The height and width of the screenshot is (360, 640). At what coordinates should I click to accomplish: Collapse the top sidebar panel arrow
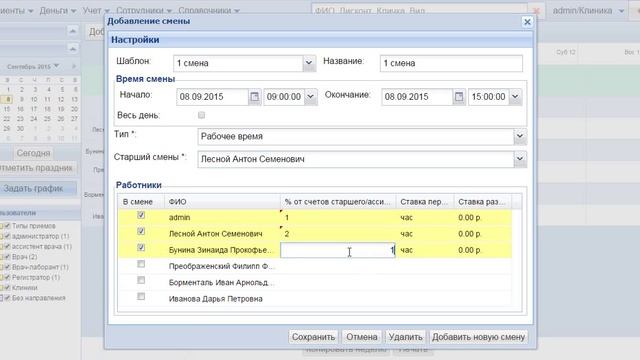click(x=72, y=31)
